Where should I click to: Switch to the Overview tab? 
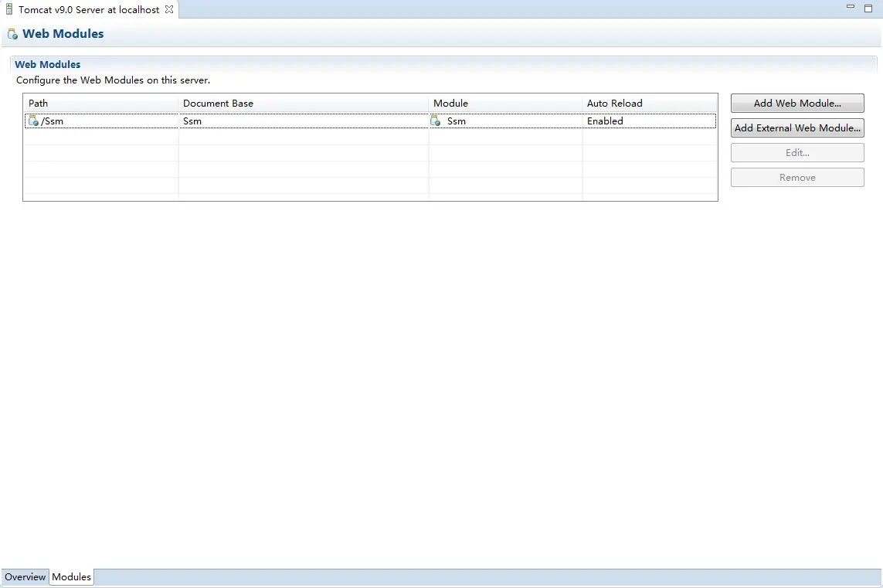click(25, 576)
